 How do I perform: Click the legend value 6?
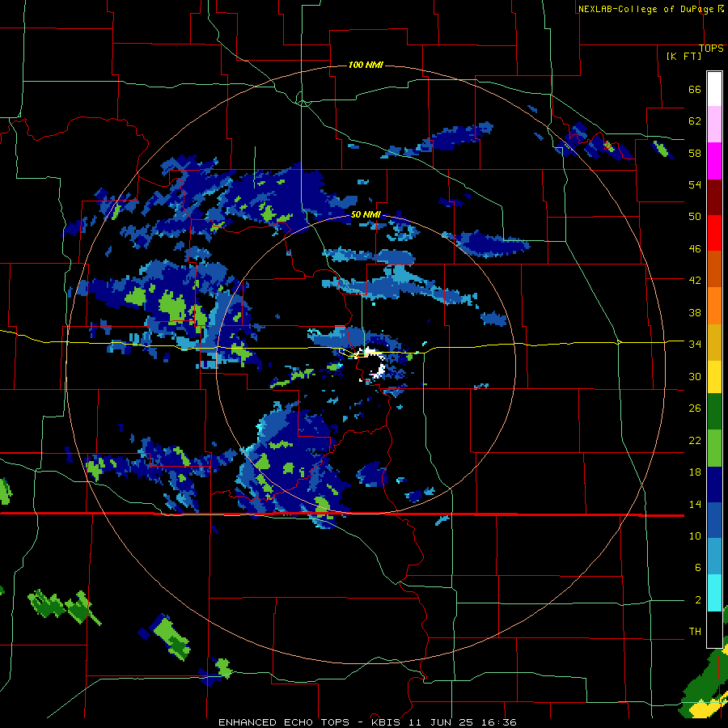(697, 568)
